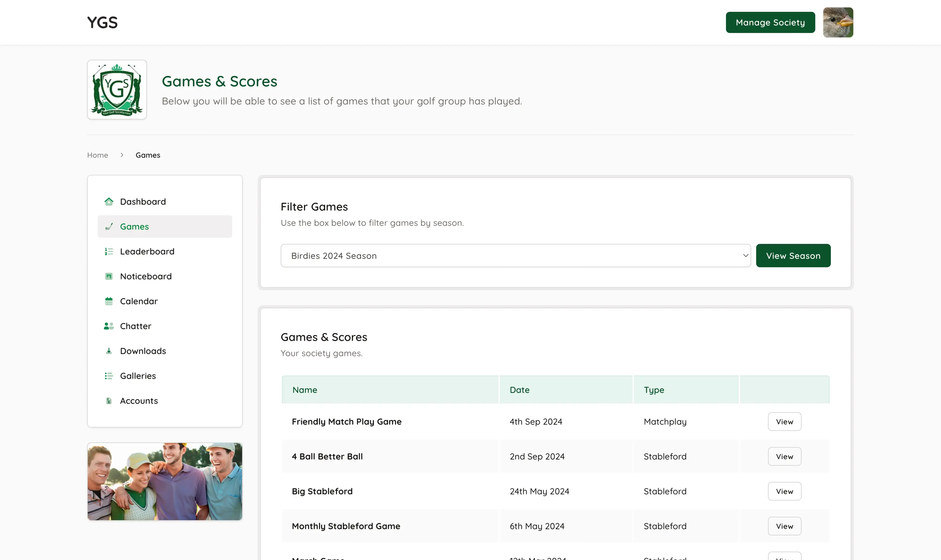Select Birdies 2024 Season from the combo box

[x=516, y=255]
